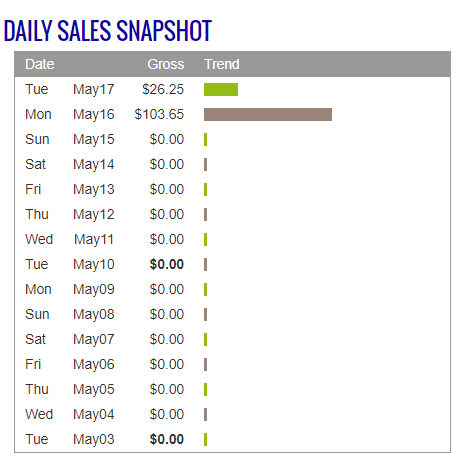Click the bold $0.00 for May10
The width and height of the screenshot is (469, 472).
[167, 264]
